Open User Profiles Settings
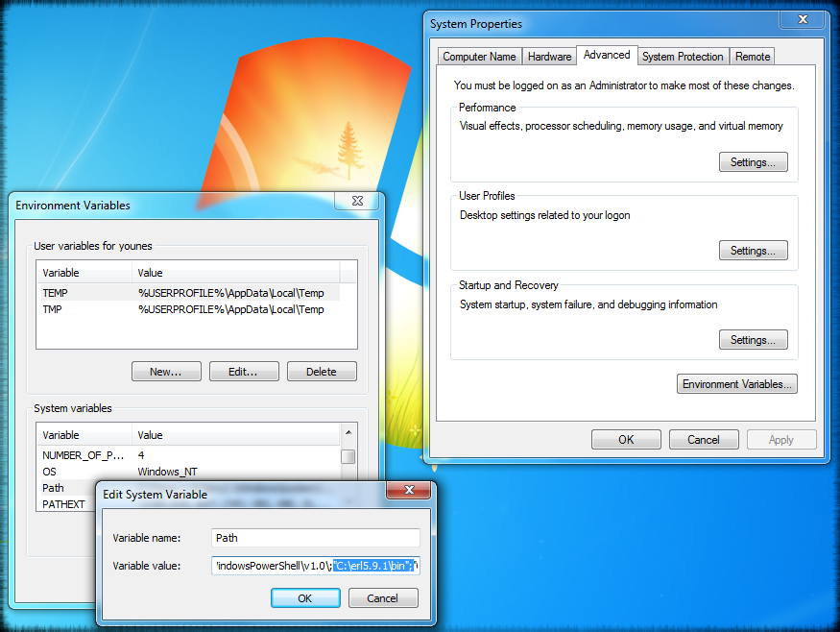The width and height of the screenshot is (840, 632). (x=753, y=251)
